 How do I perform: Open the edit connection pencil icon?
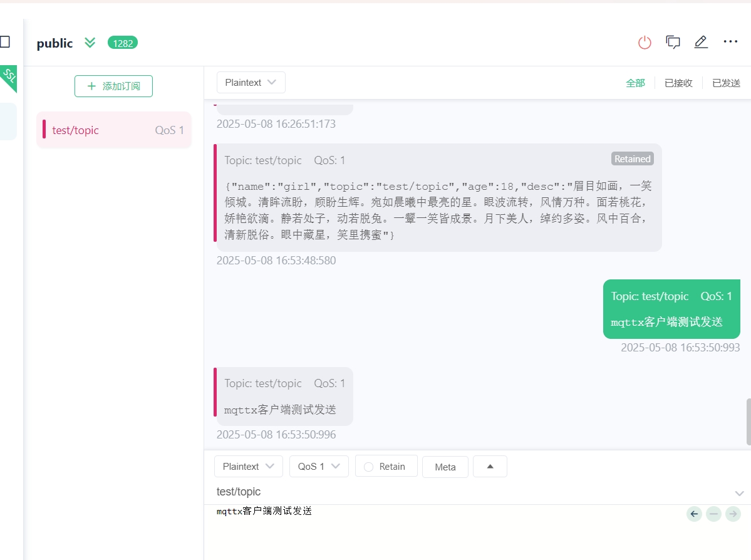coord(701,42)
